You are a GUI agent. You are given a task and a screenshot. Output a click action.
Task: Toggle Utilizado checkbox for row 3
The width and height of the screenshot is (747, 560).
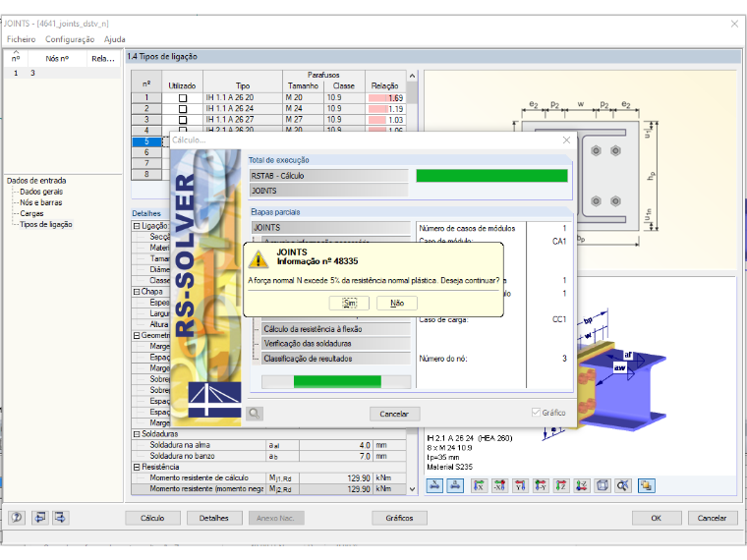click(183, 120)
